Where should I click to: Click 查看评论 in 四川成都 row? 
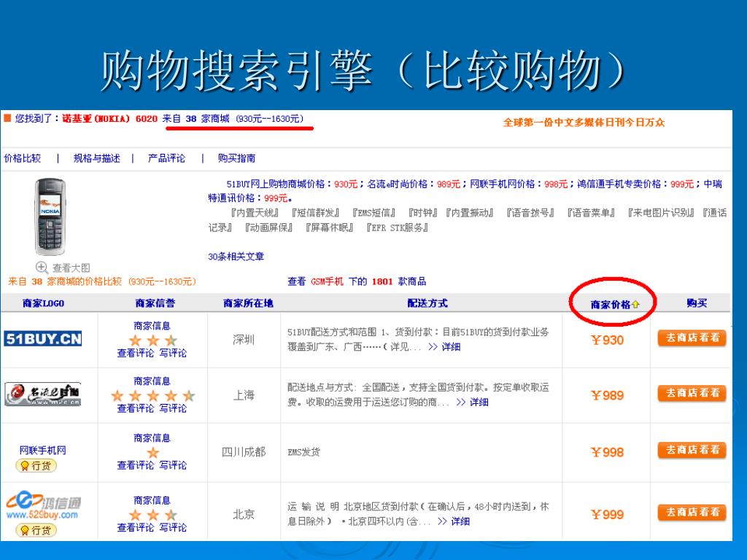135,464
